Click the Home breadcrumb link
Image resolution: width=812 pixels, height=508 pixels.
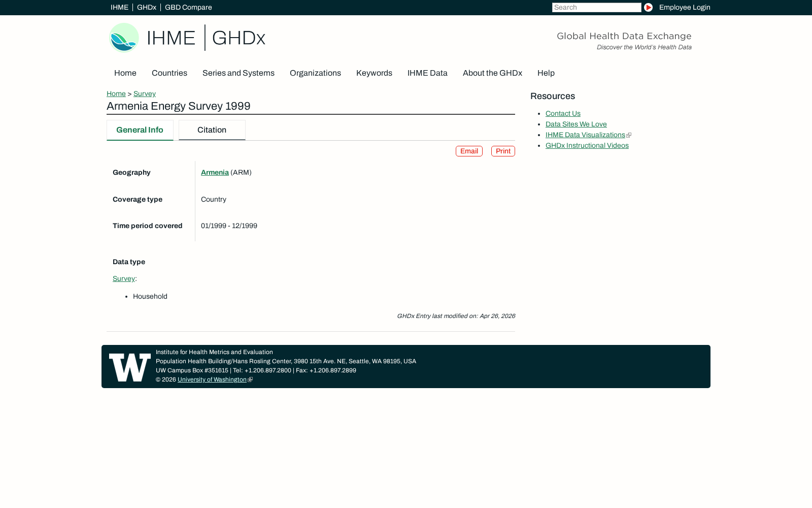tap(116, 94)
